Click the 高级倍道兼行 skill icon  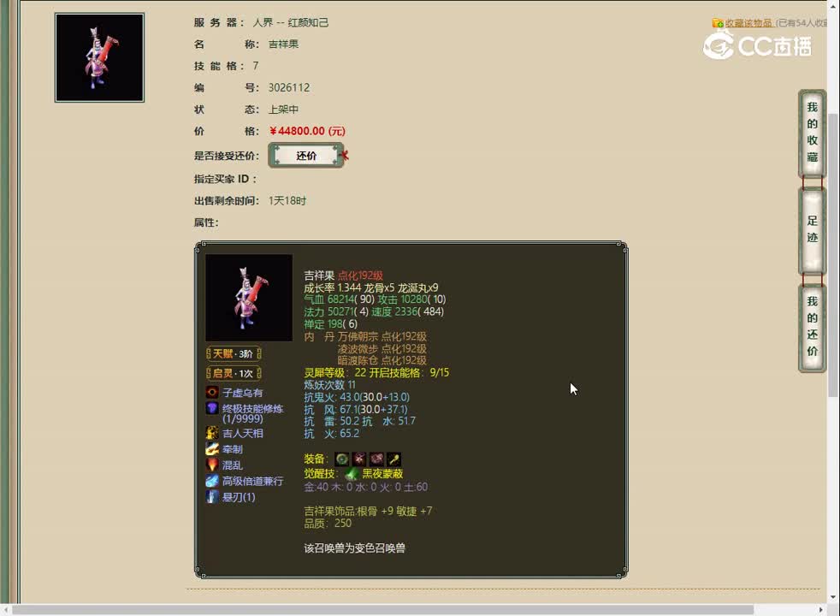click(212, 481)
